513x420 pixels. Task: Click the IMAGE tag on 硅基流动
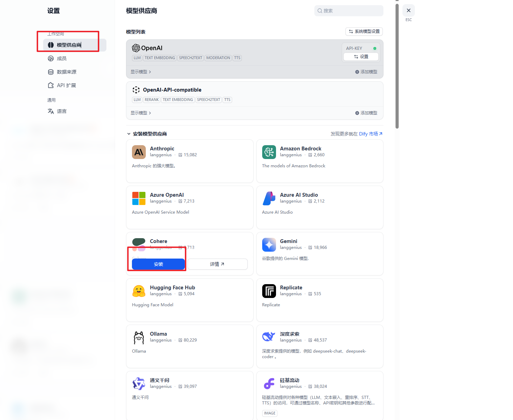coord(270,413)
